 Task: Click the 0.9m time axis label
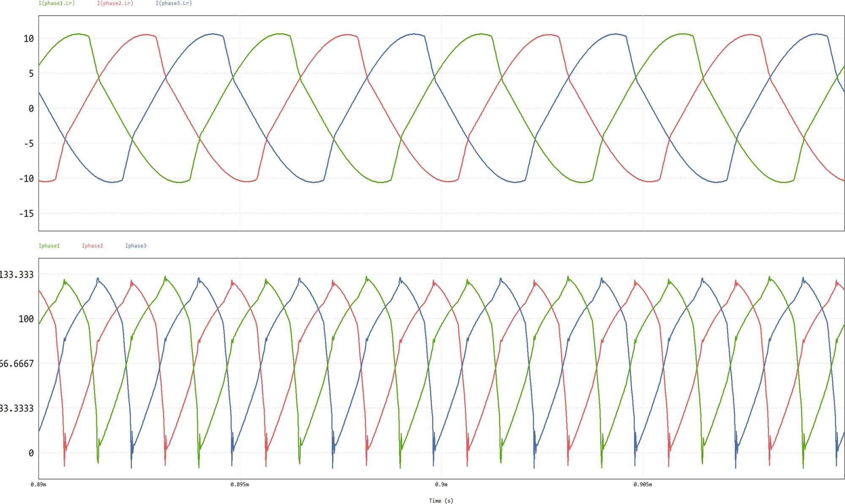click(441, 485)
